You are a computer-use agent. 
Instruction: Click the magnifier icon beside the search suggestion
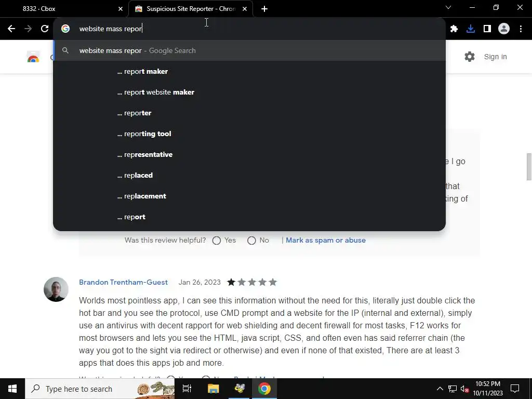[65, 50]
